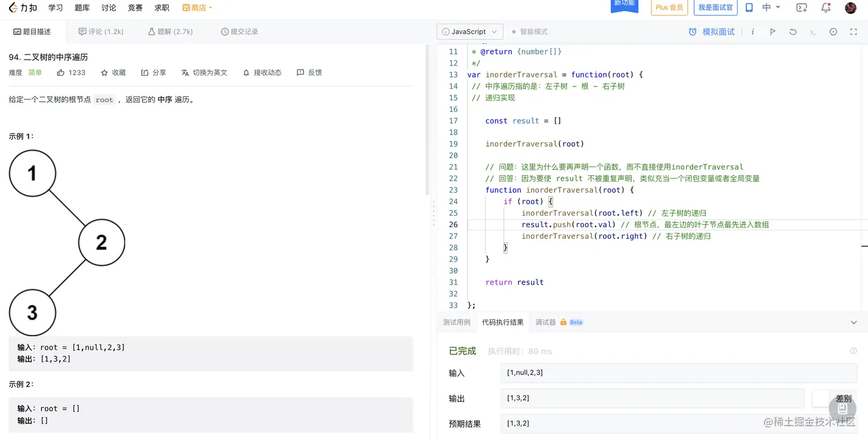Screen dimensions: 868x440
Task: Click the 反馈 feedback button
Action: click(309, 73)
